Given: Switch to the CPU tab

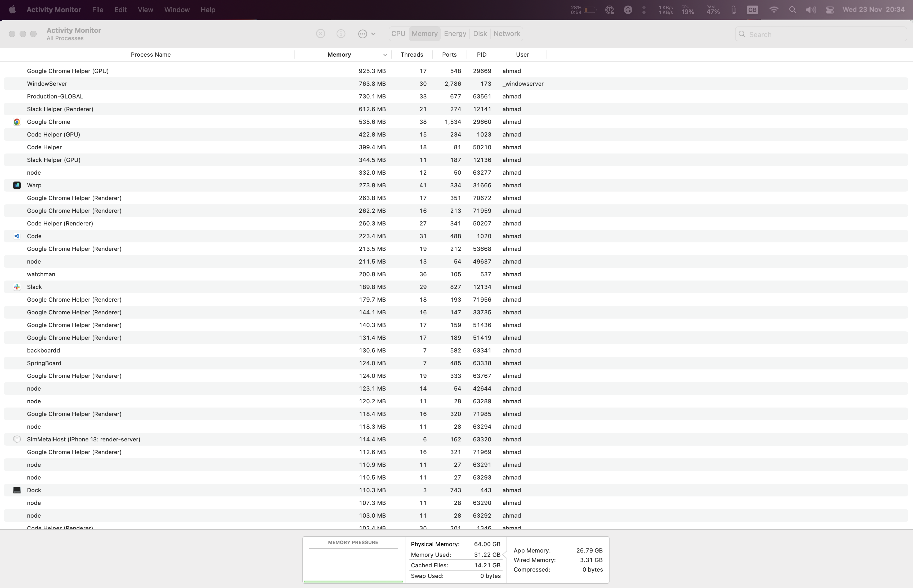Looking at the screenshot, I should [399, 34].
